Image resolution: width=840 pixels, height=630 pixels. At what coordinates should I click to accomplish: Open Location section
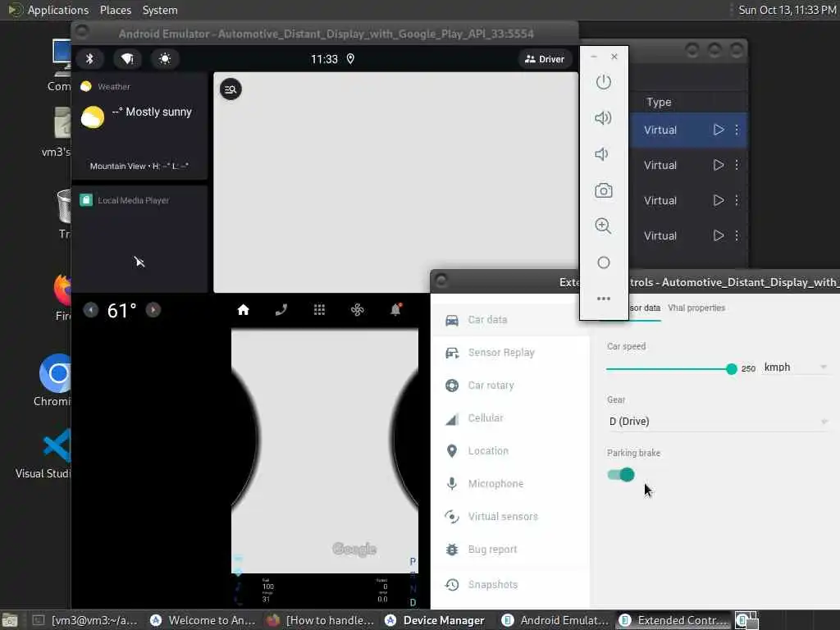[x=510, y=451]
